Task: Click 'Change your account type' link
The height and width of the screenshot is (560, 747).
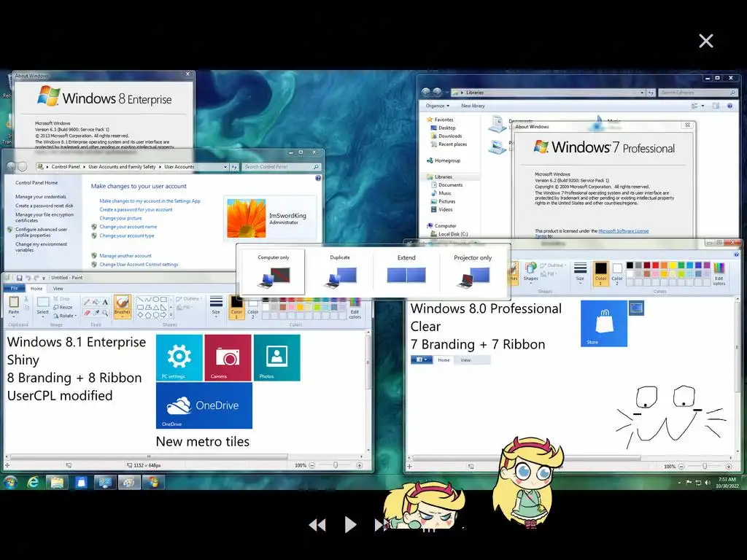Action: [127, 236]
